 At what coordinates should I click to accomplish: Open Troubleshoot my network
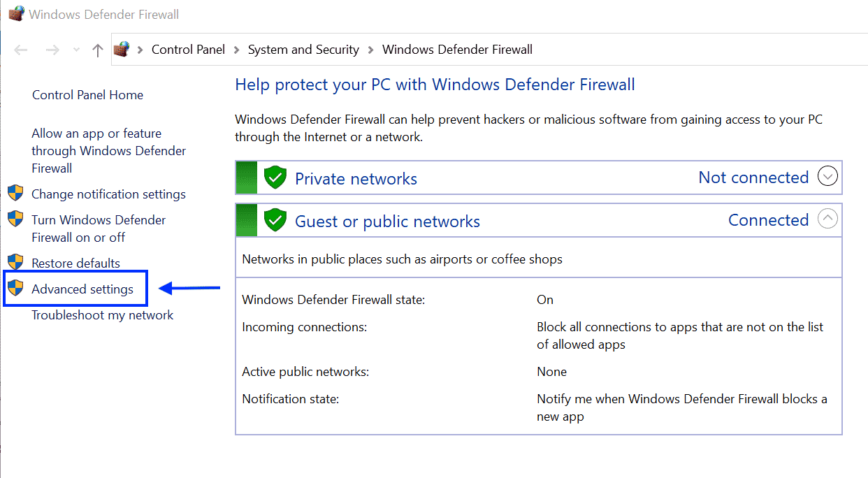pyautogui.click(x=103, y=315)
